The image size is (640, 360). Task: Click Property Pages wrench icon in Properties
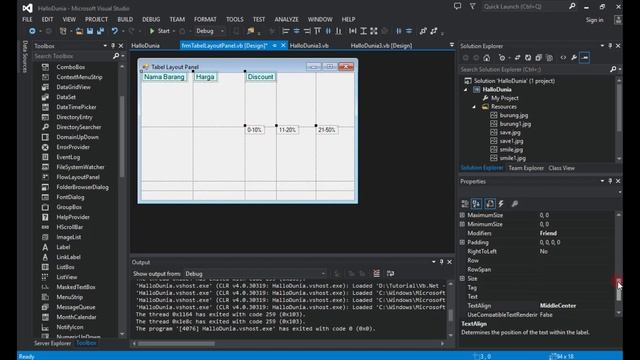515,204
